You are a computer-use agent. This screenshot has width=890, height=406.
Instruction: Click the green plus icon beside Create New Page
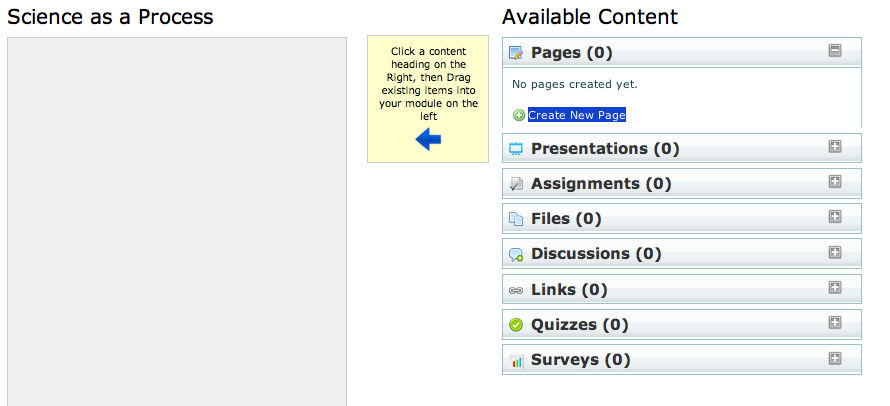(x=519, y=115)
